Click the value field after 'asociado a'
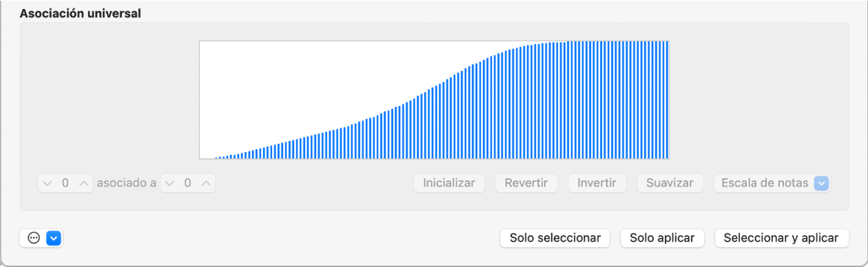 (187, 184)
